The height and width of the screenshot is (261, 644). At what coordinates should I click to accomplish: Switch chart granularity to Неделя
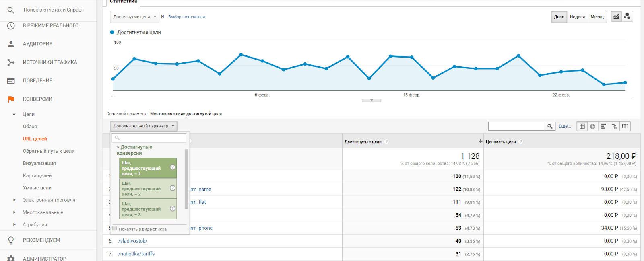click(x=577, y=17)
